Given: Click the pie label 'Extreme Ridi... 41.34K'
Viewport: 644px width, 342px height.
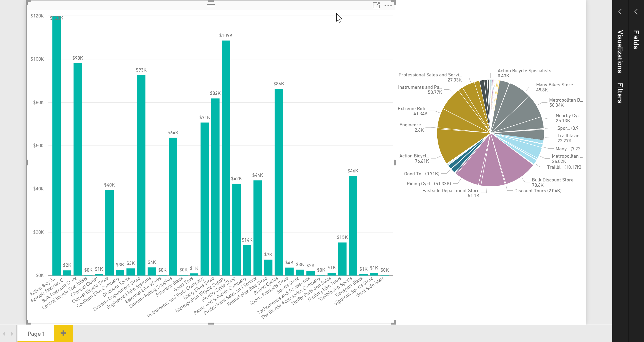Looking at the screenshot, I should tap(413, 111).
